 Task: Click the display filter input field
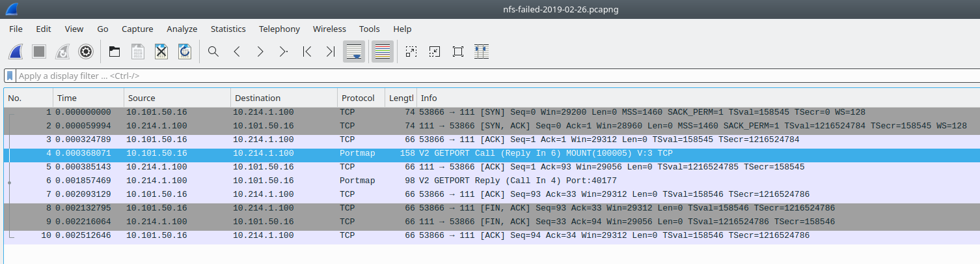498,76
